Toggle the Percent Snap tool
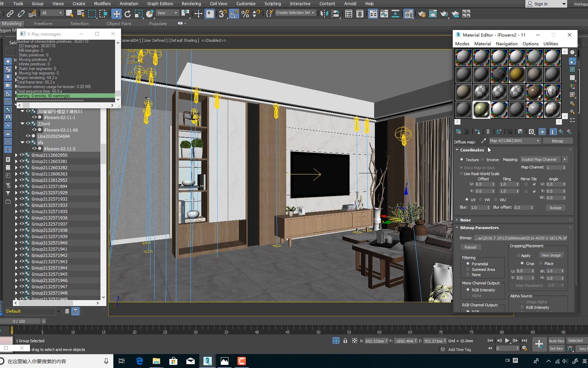The width and height of the screenshot is (588, 368). tap(245, 14)
